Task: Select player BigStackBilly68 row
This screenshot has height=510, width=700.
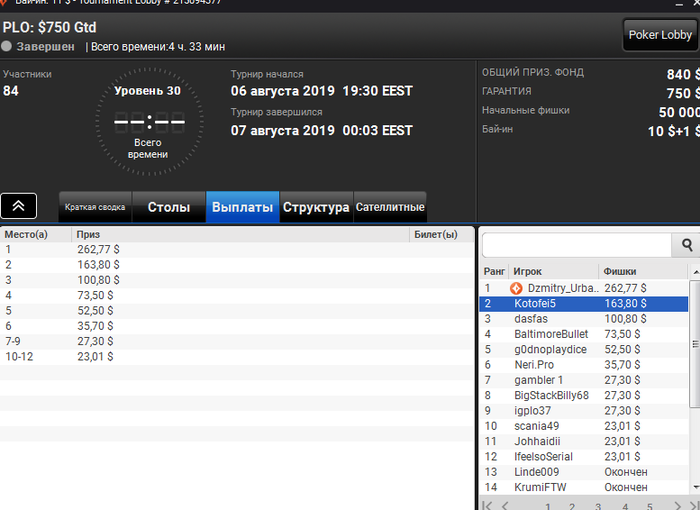Action: 584,396
